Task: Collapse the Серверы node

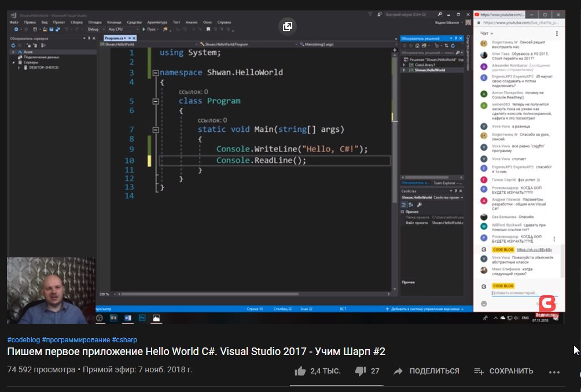Action: coord(14,62)
